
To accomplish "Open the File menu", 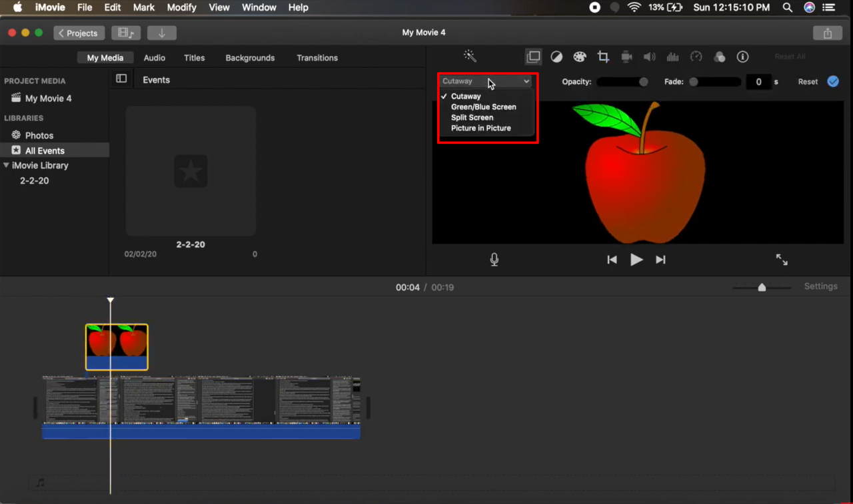I will (85, 7).
